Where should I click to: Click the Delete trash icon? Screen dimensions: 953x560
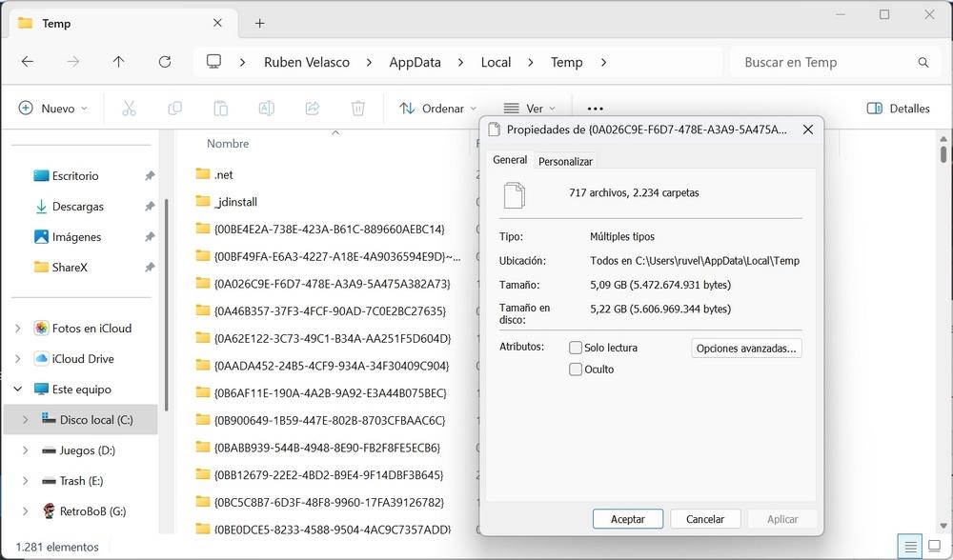tap(358, 109)
